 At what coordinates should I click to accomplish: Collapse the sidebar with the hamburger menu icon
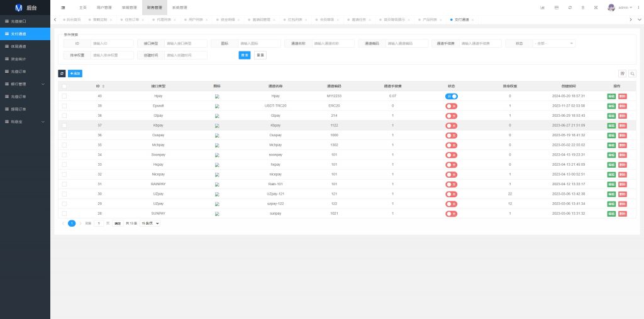[63, 8]
